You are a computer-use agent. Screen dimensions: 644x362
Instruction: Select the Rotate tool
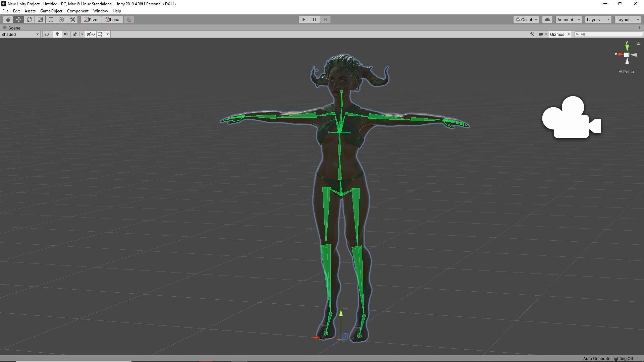tap(30, 19)
